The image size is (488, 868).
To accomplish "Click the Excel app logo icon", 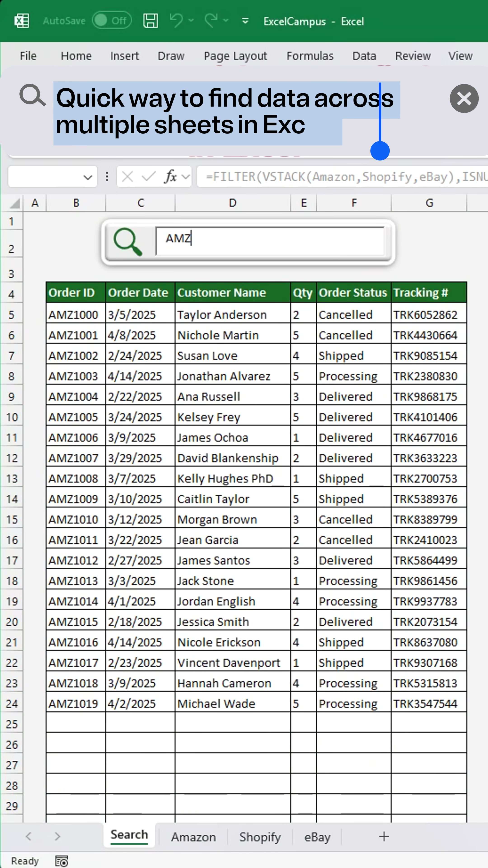I will tap(22, 21).
